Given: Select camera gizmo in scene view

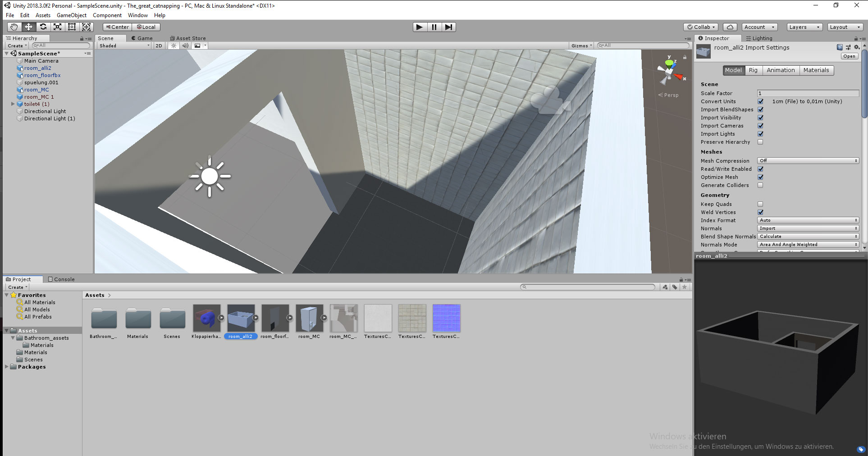Looking at the screenshot, I should pos(550,101).
